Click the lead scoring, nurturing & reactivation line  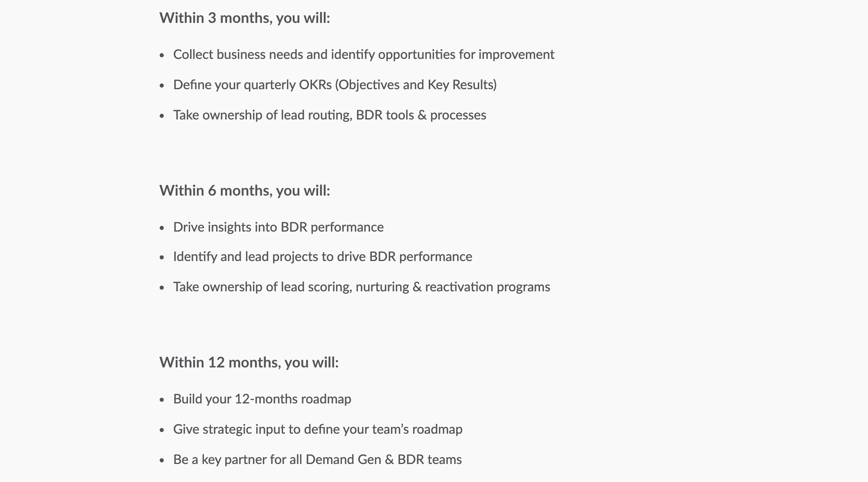click(362, 287)
